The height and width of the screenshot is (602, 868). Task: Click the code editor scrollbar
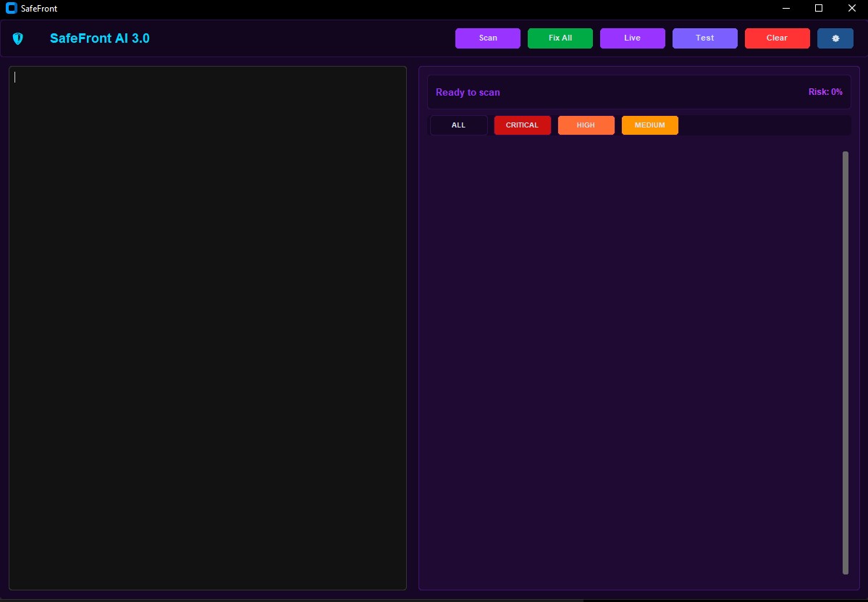tap(400, 326)
